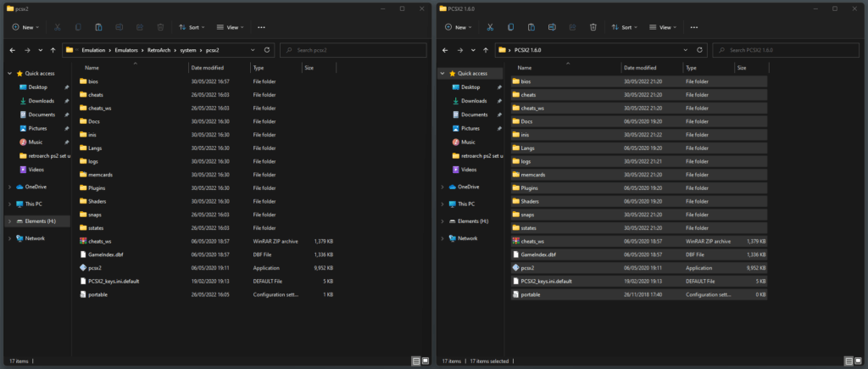Click Paste icon in pcsx2 window toolbar
The image size is (868, 369).
pyautogui.click(x=98, y=27)
